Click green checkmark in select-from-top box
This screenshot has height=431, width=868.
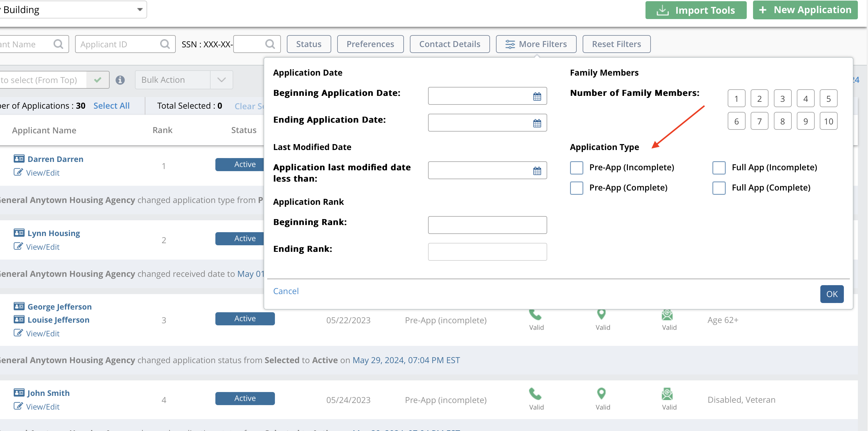click(x=98, y=80)
